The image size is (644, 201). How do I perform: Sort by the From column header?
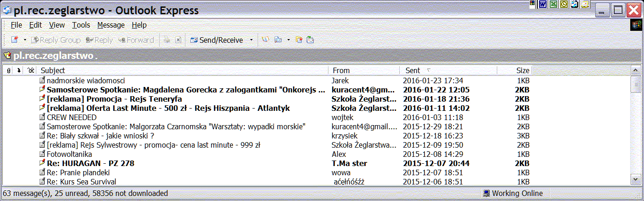[x=364, y=70]
